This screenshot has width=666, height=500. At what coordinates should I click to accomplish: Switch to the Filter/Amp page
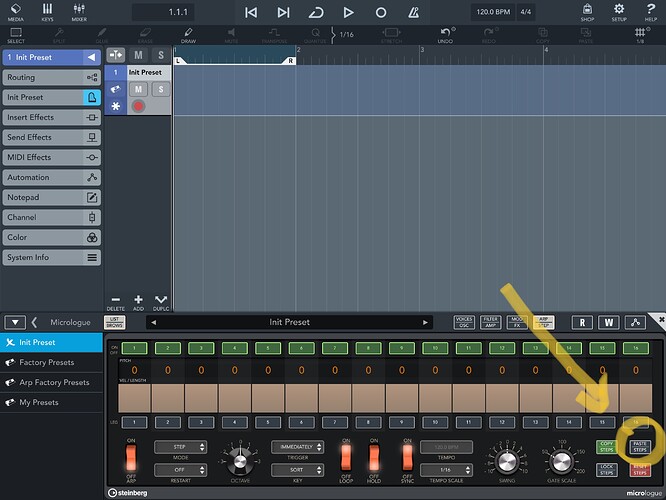pos(491,322)
